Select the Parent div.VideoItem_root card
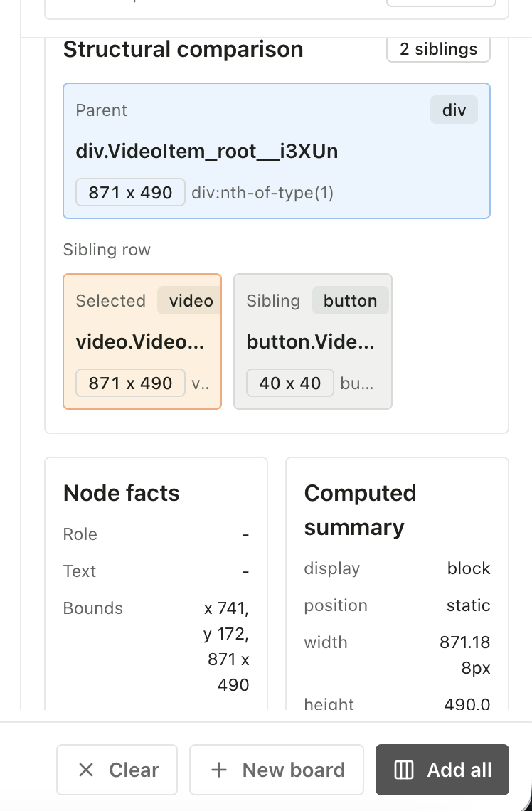Viewport: 532px width, 811px height. 277,151
